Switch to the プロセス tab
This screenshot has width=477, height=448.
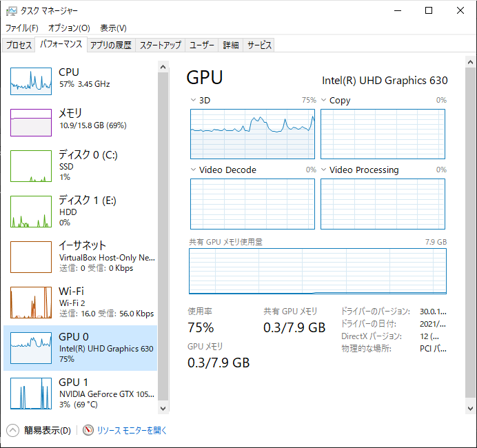pyautogui.click(x=19, y=45)
